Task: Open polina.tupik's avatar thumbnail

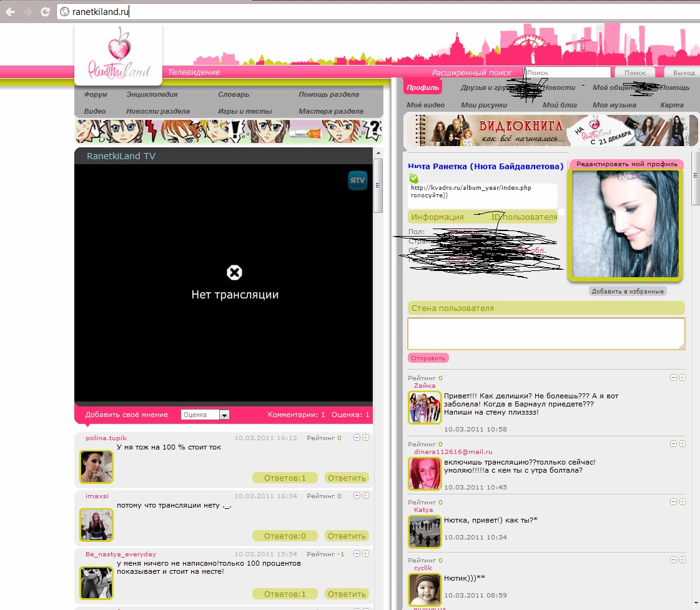Action: point(96,467)
